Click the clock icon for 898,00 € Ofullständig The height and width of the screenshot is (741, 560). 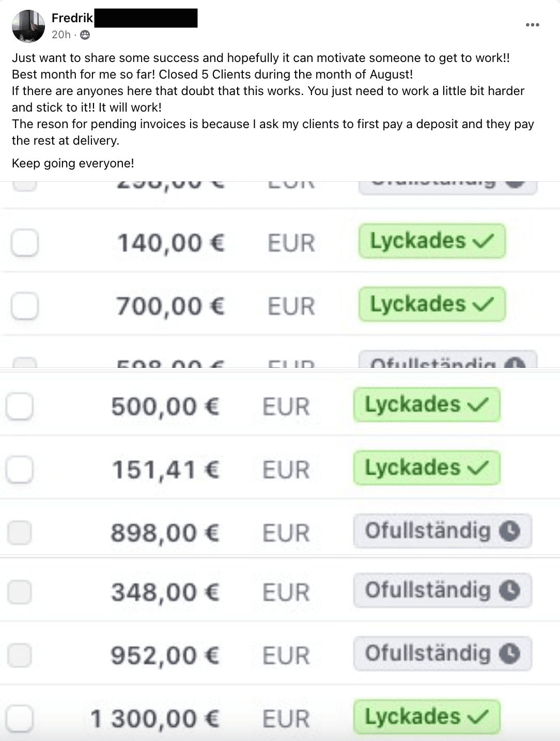tap(510, 531)
